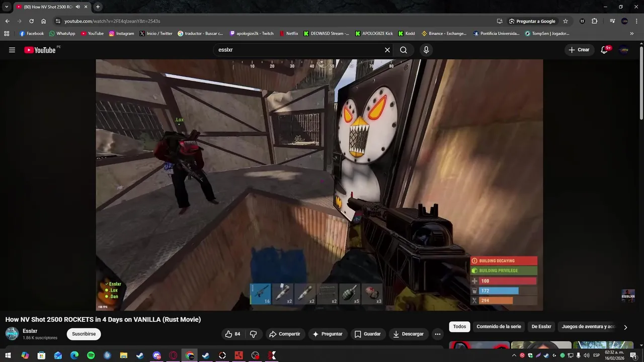This screenshot has width=644, height=362.
Task: Install app icon in address bar
Action: point(500,21)
